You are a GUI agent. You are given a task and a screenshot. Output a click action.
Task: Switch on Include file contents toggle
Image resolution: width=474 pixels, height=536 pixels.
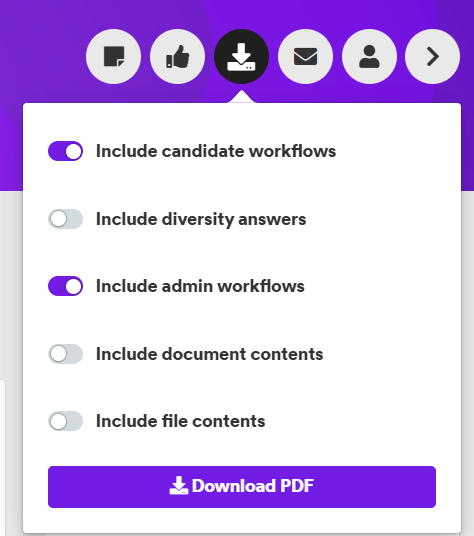[65, 421]
